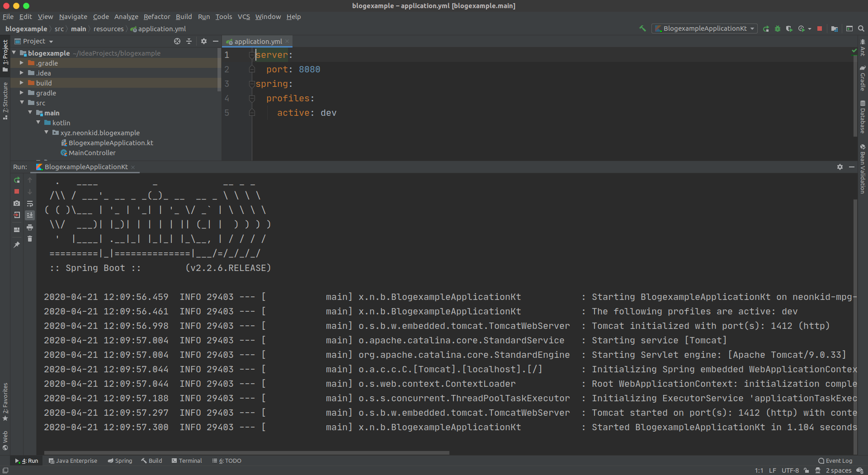Open the Refactor menu
The width and height of the screenshot is (868, 475).
(x=157, y=17)
